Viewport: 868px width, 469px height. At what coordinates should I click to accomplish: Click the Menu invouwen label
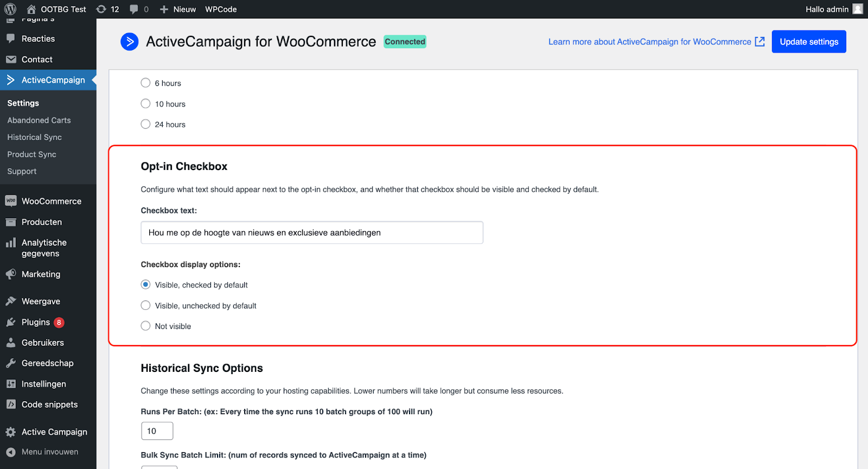tap(50, 452)
